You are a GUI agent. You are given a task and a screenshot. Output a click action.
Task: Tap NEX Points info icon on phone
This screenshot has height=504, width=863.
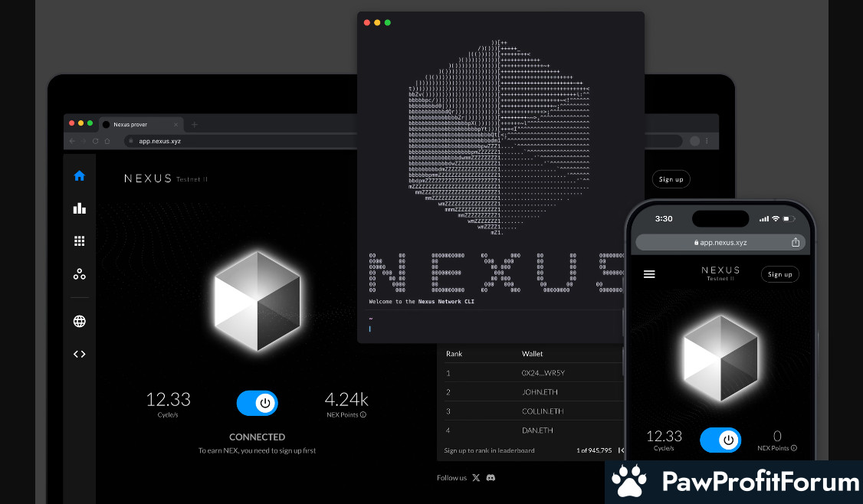click(794, 448)
